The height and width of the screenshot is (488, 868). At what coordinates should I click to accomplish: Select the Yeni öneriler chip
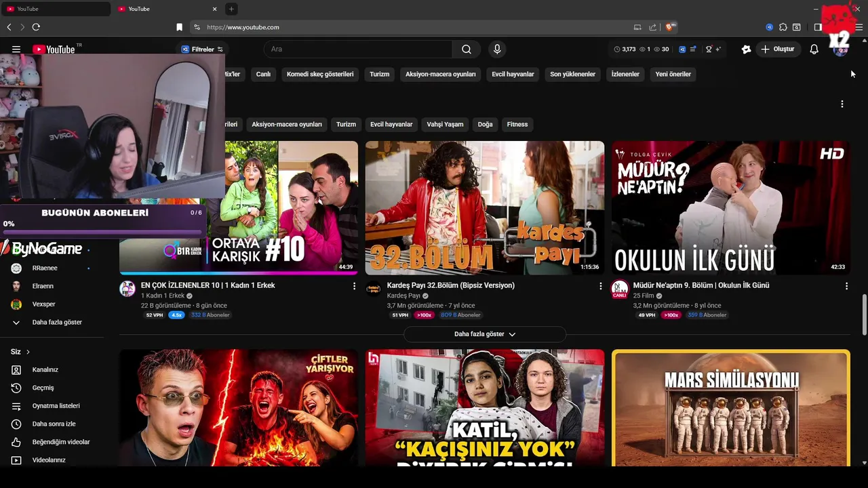click(673, 74)
